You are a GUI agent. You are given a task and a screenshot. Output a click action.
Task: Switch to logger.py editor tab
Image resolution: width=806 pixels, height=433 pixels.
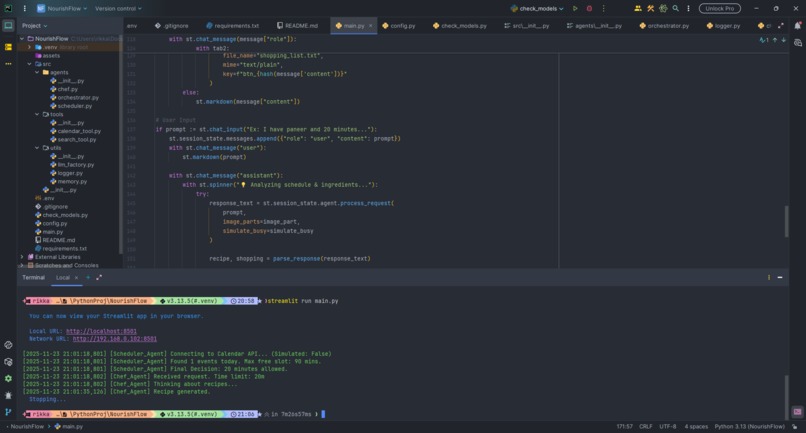[723, 26]
